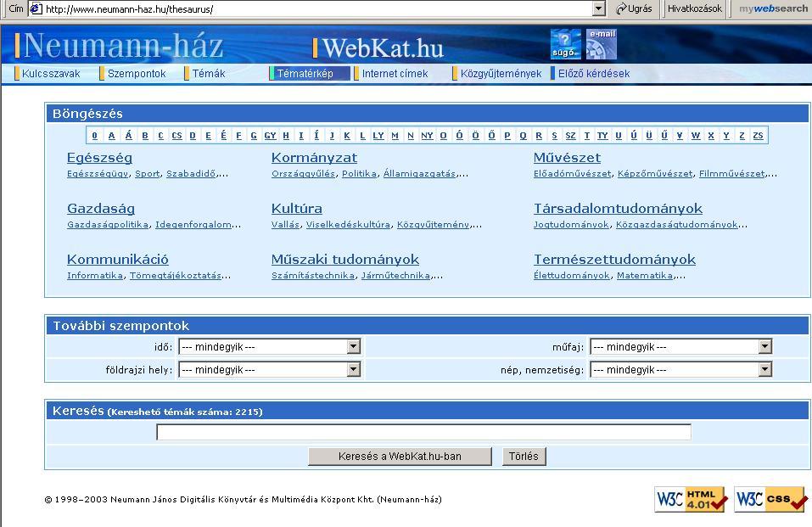Open the nép, nemzetiség dropdown

[681, 369]
